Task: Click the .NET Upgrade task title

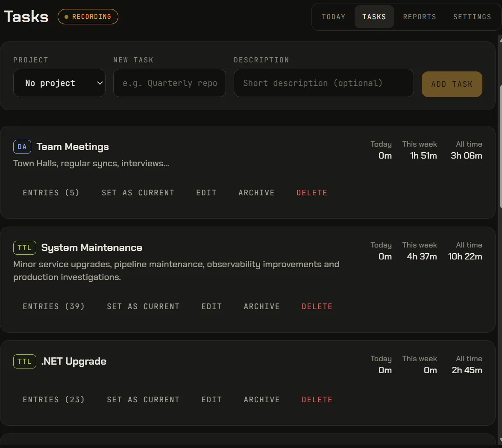Action: 73,361
